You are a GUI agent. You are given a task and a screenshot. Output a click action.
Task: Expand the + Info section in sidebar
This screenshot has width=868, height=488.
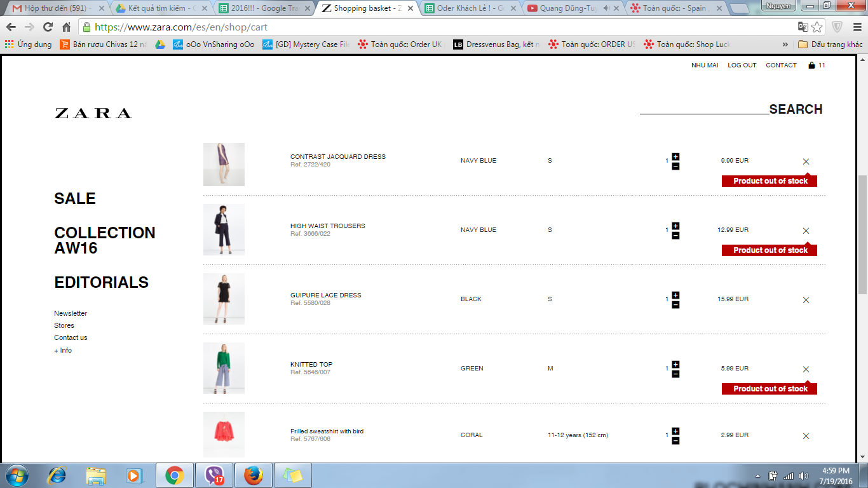63,350
